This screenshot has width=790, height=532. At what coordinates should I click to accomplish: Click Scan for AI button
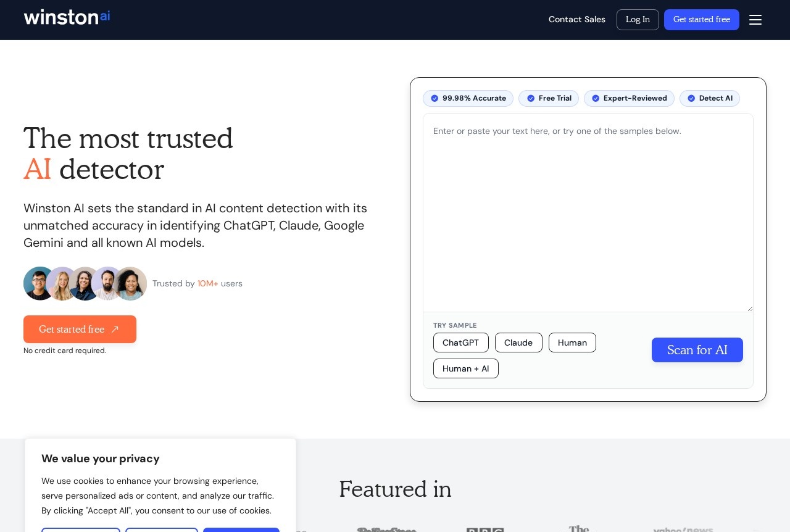coord(697,350)
